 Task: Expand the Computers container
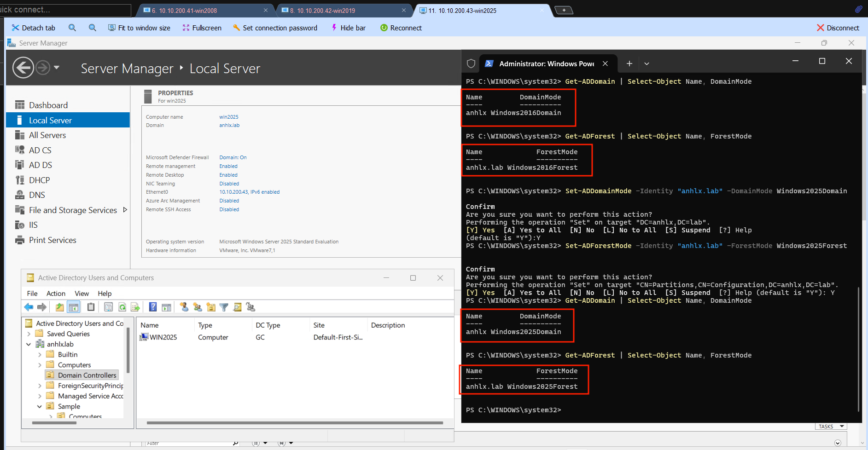pos(40,365)
